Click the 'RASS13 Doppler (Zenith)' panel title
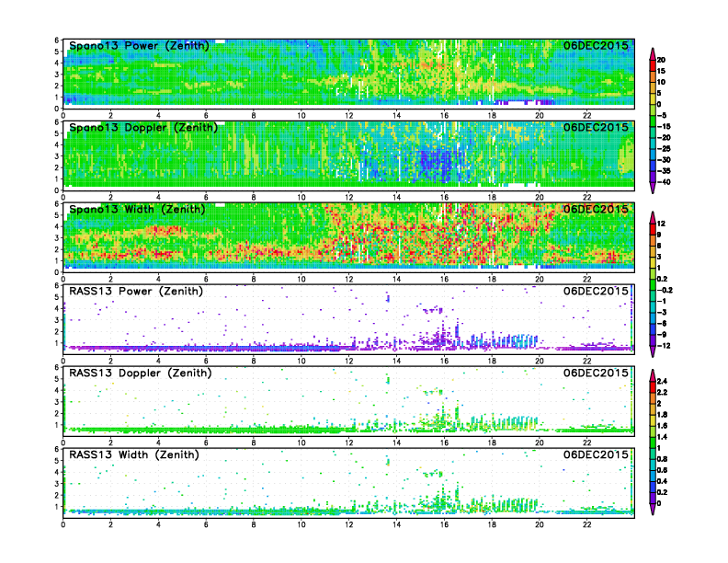This screenshot has width=728, height=563. 141,373
